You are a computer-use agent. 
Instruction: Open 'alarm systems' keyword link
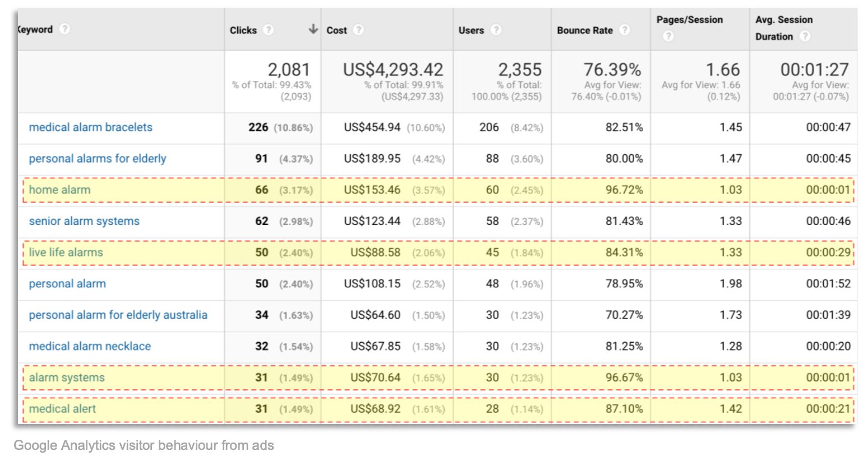pyautogui.click(x=67, y=378)
